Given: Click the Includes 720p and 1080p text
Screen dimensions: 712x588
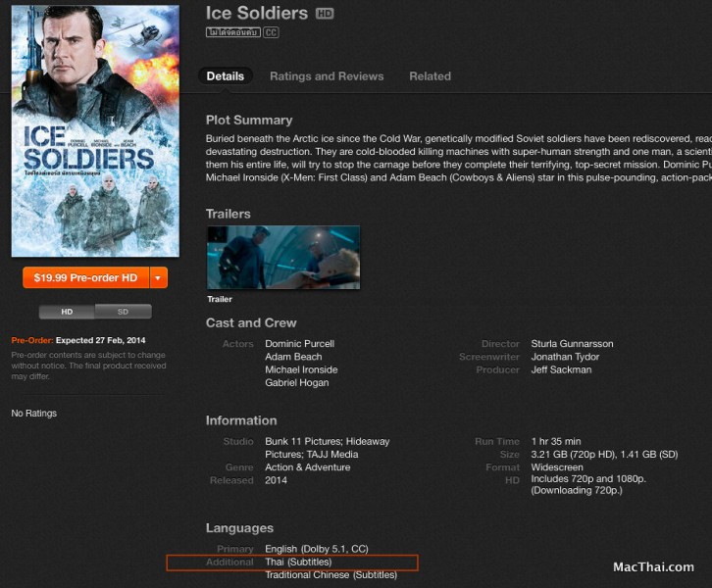Looking at the screenshot, I should point(588,479).
